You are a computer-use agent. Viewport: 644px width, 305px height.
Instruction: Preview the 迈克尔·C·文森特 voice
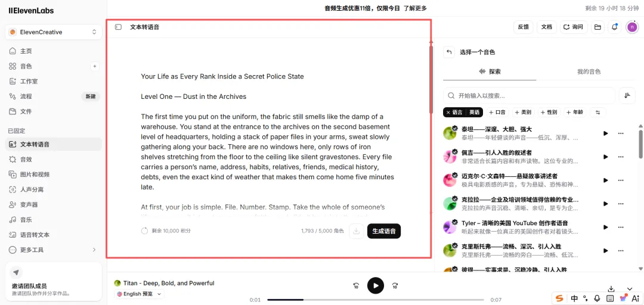tap(605, 180)
